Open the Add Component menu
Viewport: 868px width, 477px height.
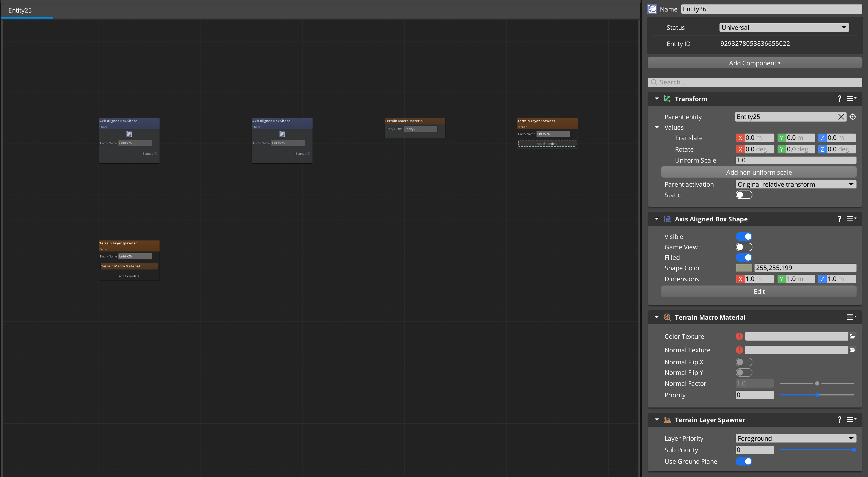(755, 63)
